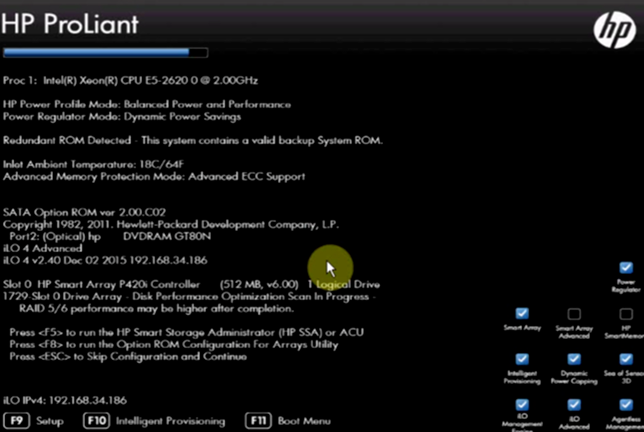The width and height of the screenshot is (644, 432).
Task: Toggle the HP SmartMemory checkbox
Action: [626, 314]
